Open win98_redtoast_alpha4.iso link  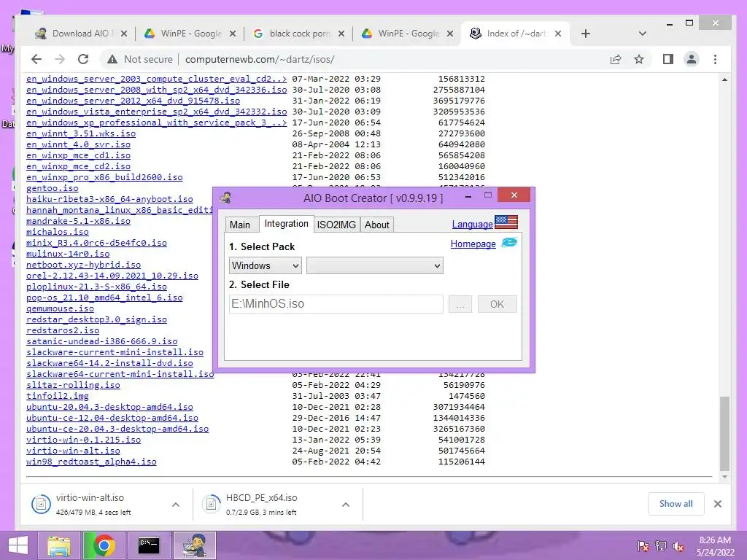point(91,462)
